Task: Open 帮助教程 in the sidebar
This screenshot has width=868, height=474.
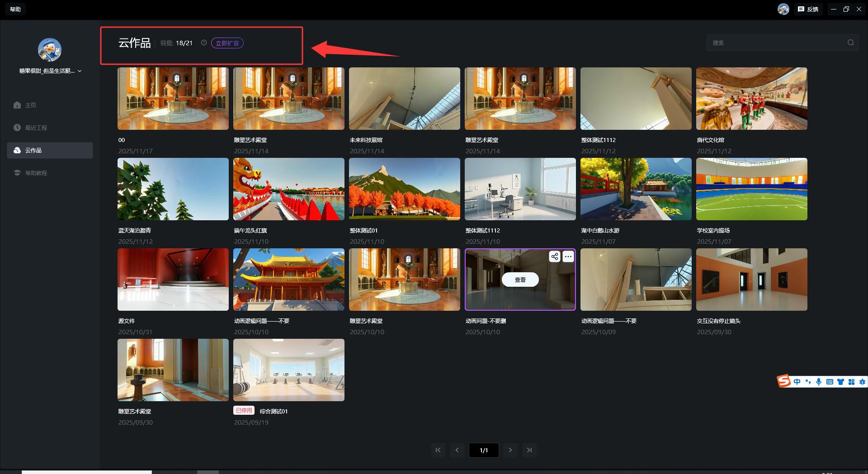Action: coord(36,173)
